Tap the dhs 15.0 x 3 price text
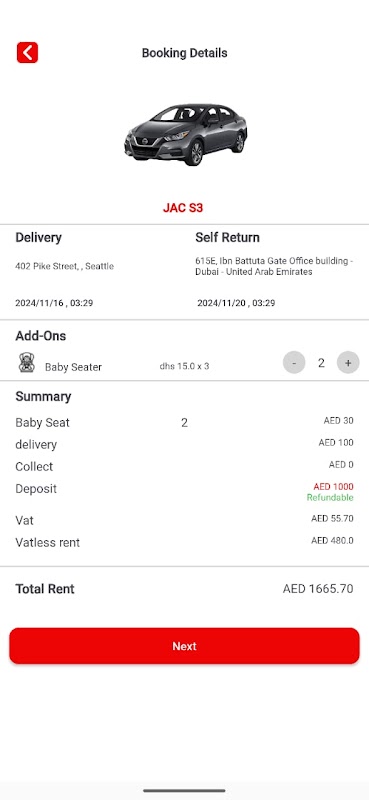369x800 pixels. point(184,366)
